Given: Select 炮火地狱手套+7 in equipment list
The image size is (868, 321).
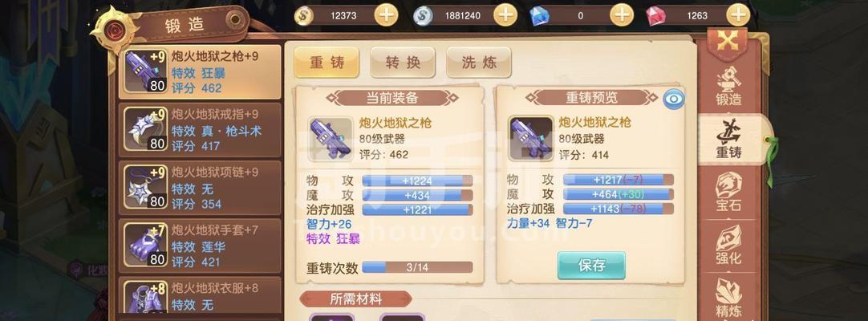Looking at the screenshot, I should [x=201, y=246].
